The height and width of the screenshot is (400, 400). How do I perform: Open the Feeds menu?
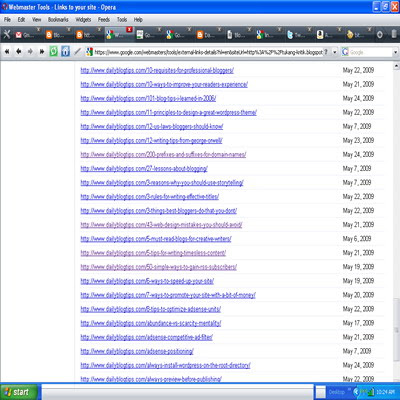pos(104,20)
